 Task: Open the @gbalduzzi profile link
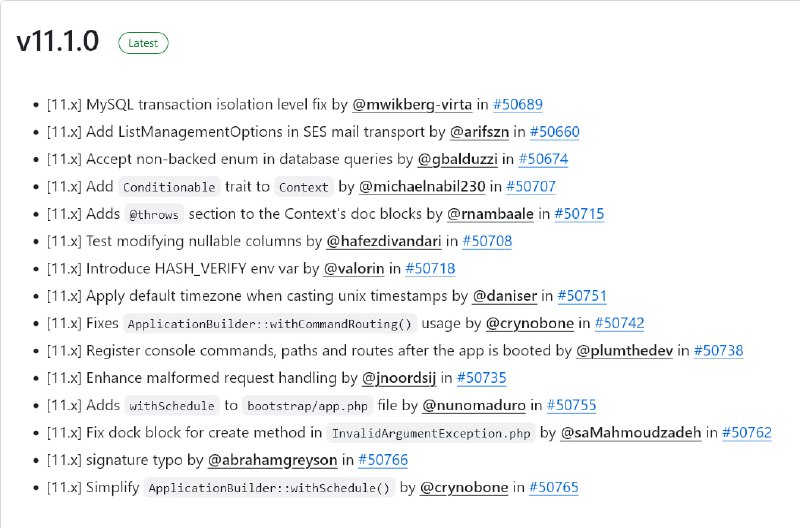point(457,159)
